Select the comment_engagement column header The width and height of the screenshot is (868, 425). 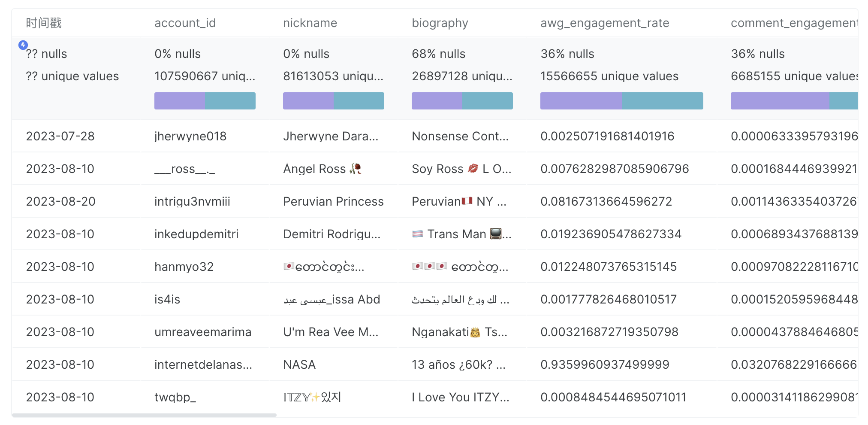tap(794, 23)
